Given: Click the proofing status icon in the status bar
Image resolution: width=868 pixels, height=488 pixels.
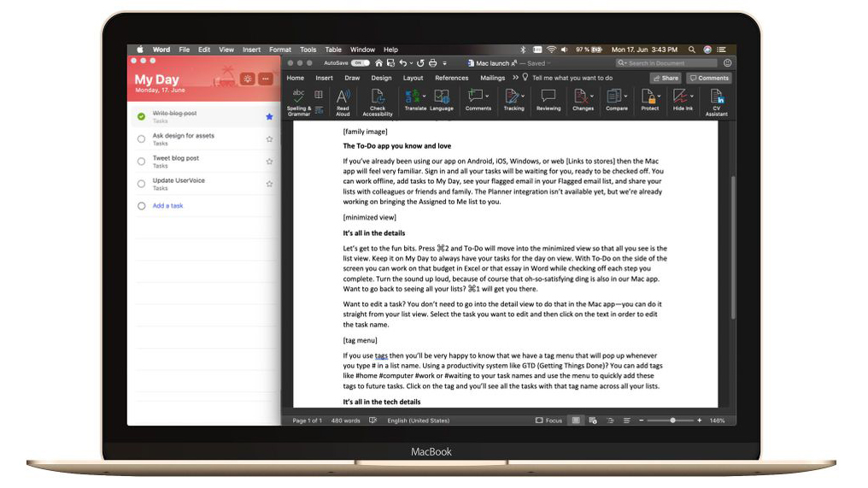Looking at the screenshot, I should pyautogui.click(x=373, y=420).
